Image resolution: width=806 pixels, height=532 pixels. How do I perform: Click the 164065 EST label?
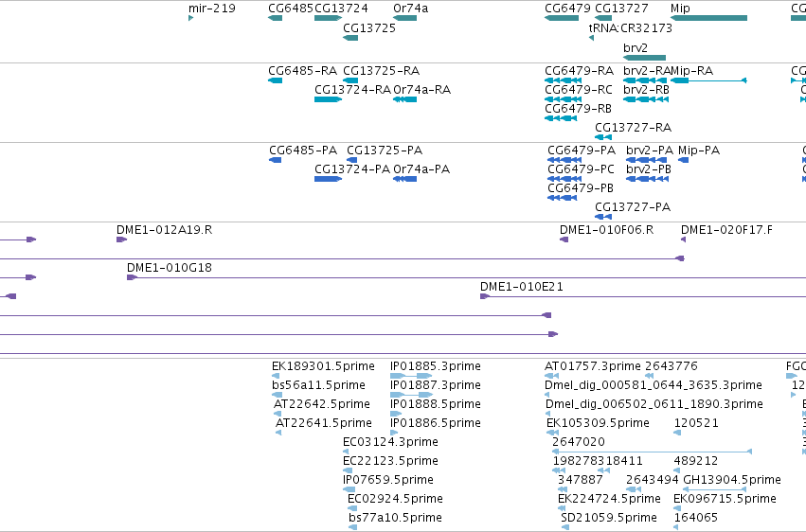pos(695,518)
